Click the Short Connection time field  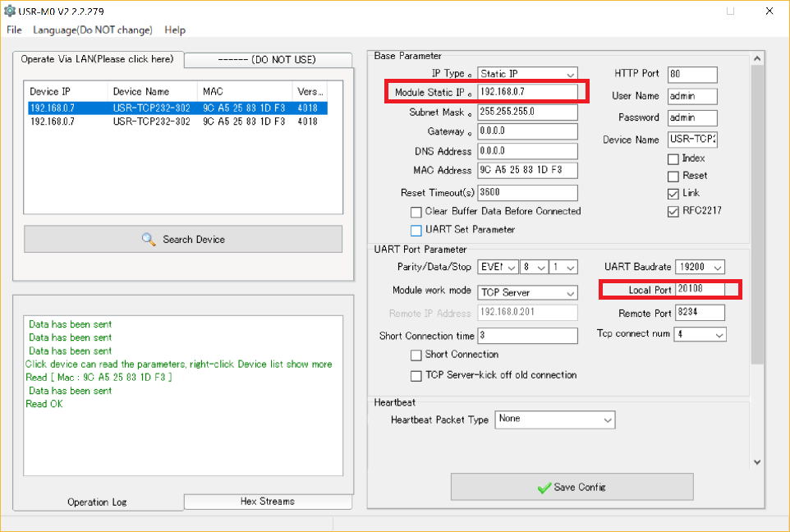coord(527,336)
